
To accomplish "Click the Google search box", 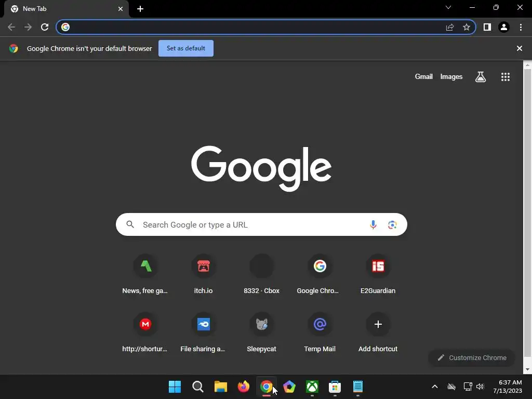I will [x=261, y=224].
